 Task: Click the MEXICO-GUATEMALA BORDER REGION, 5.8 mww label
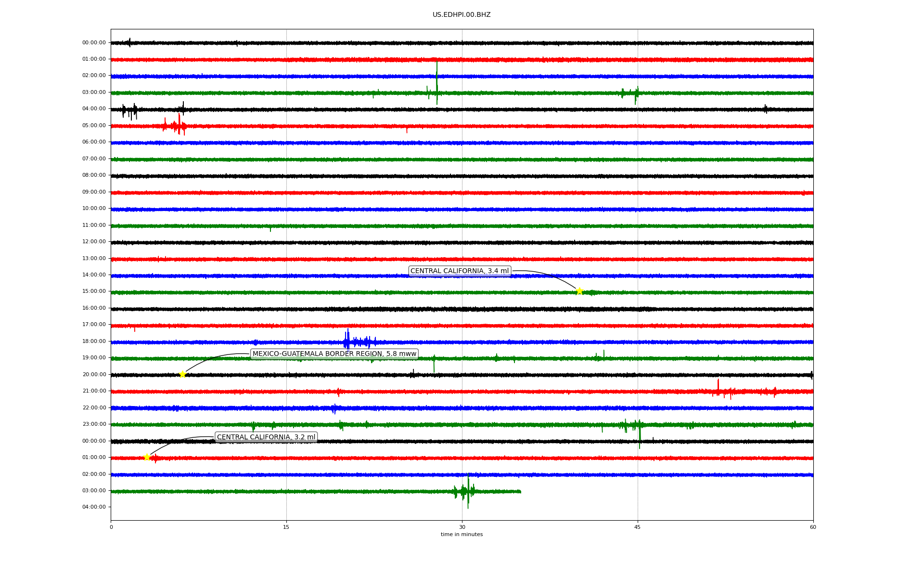334,354
